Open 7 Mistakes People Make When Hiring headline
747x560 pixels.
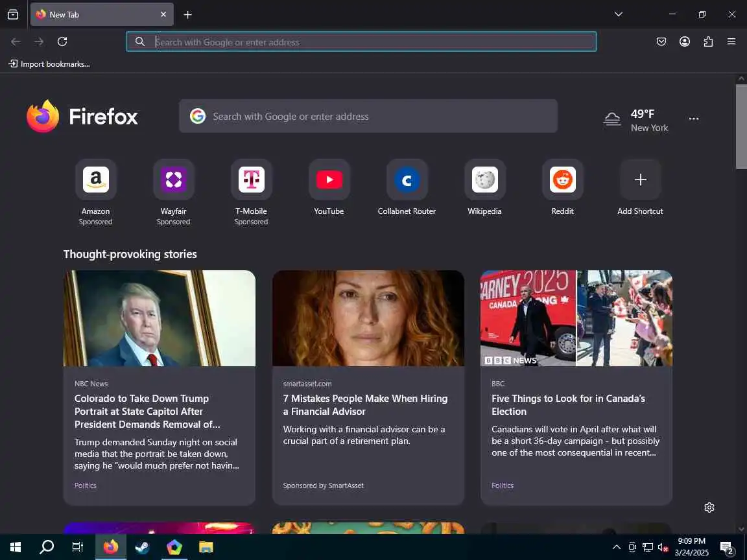(x=366, y=404)
